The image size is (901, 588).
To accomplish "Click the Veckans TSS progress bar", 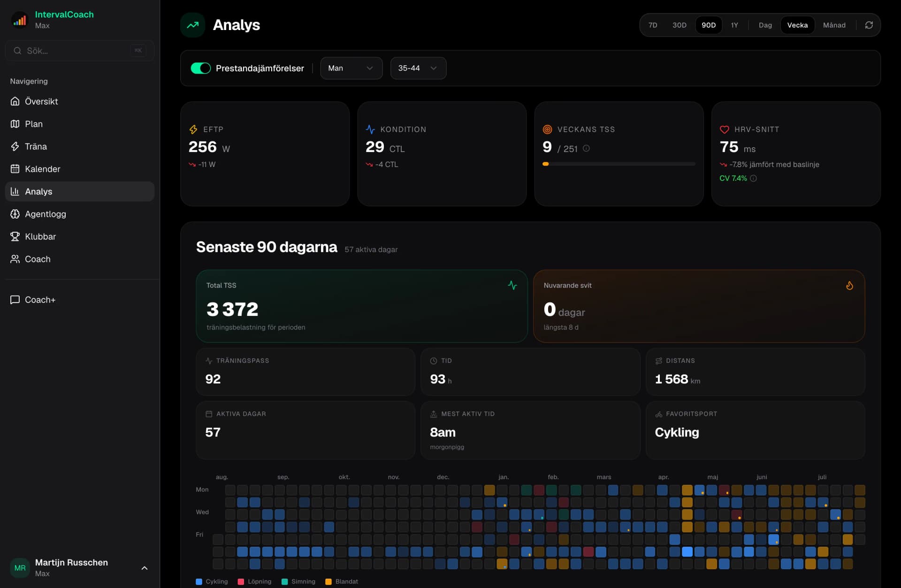I will [618, 164].
